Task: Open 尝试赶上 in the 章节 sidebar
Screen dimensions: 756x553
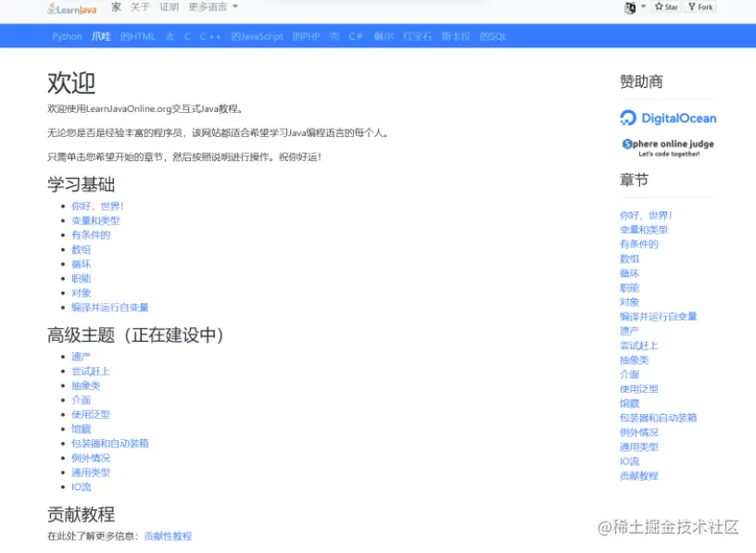Action: (639, 346)
